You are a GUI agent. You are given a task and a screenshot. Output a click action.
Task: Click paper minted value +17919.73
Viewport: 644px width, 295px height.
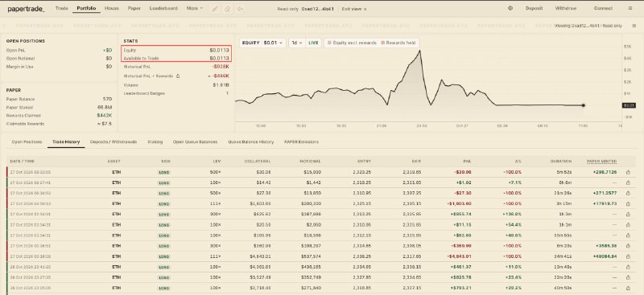(605, 203)
